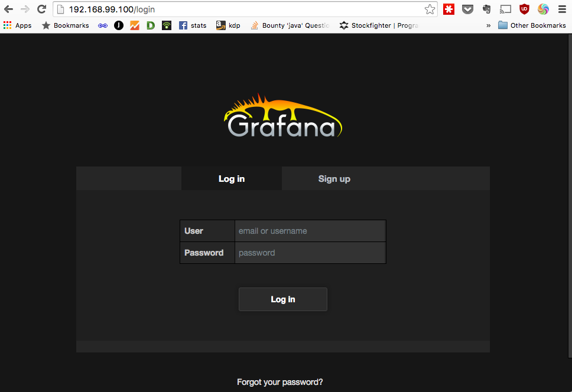
Task: Open the uBlock shield extension icon
Action: 524,9
